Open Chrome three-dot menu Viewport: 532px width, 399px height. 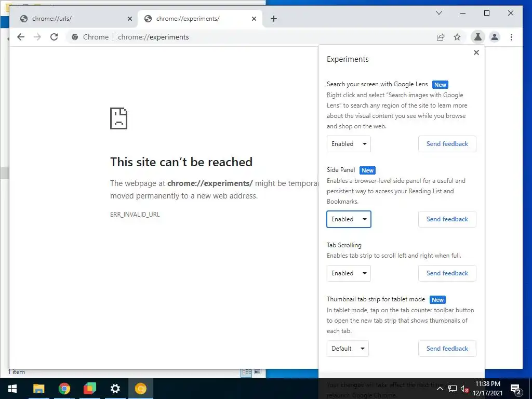pos(511,37)
